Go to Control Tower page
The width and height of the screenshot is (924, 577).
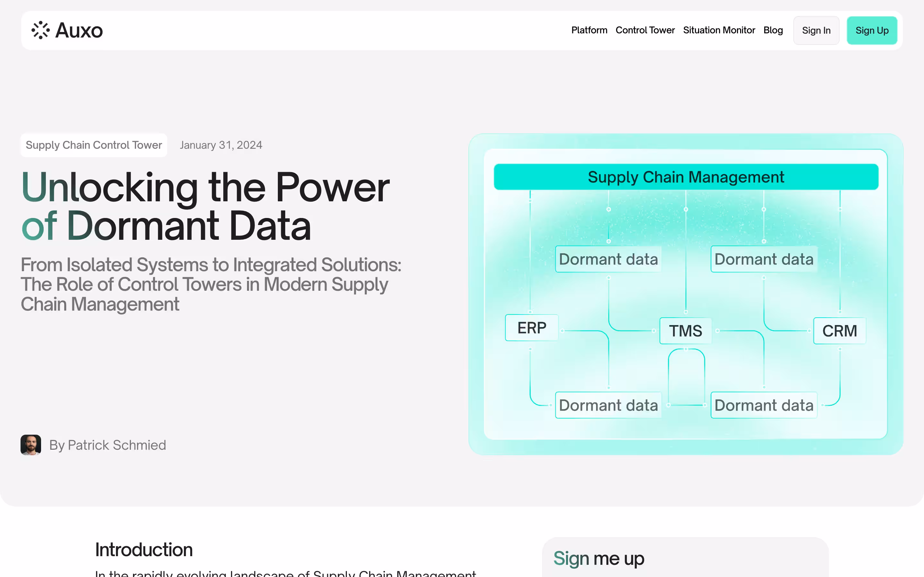coord(645,30)
